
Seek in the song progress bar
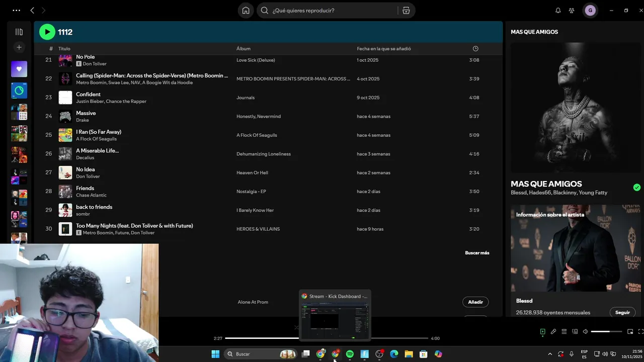tap(326, 338)
